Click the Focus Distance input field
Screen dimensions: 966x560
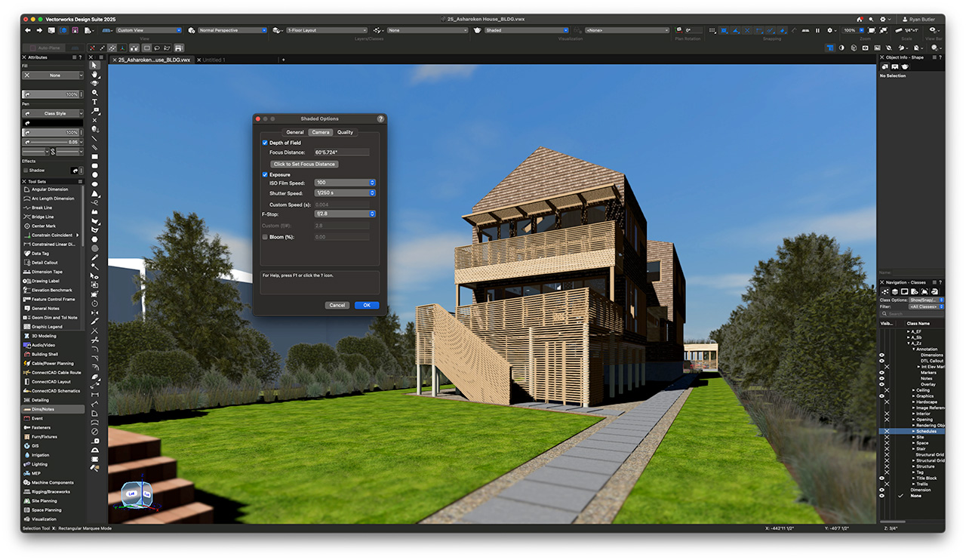(342, 152)
